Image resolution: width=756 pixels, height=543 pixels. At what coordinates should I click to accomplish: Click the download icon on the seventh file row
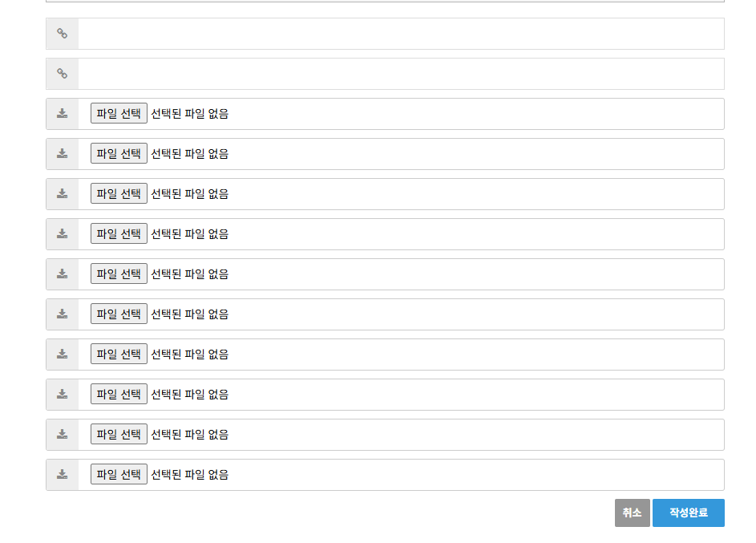coord(63,355)
